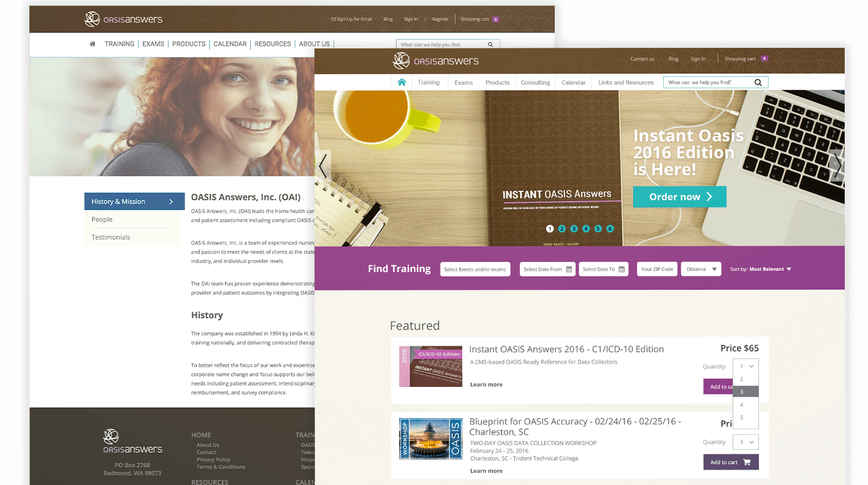The width and height of the screenshot is (868, 485).
Task: Open the quantity dropdown for Blueprint for OASIS Accuracy
Action: 746,441
